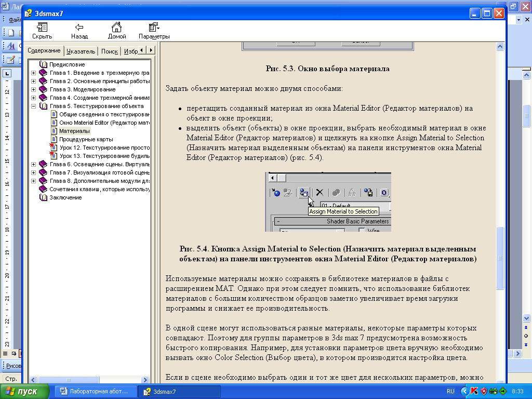The image size is (532, 399).
Task: Click the red shield icon in system tray
Action: pyautogui.click(x=484, y=391)
